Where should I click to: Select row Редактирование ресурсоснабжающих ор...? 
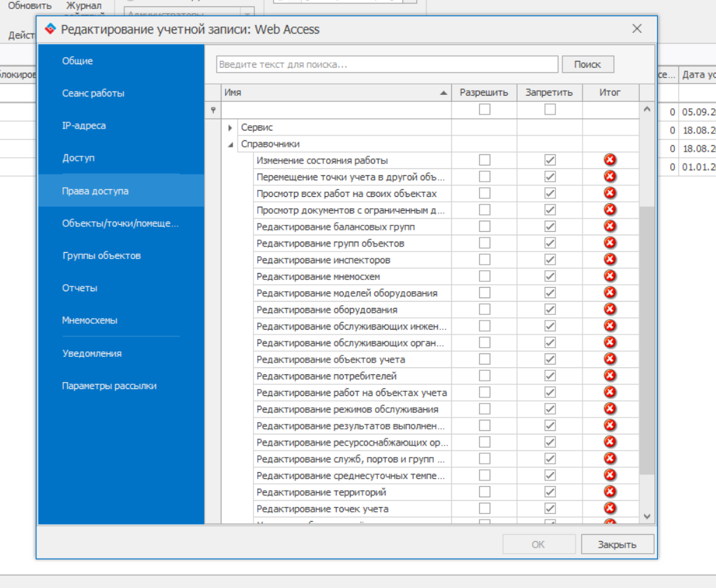pos(352,442)
